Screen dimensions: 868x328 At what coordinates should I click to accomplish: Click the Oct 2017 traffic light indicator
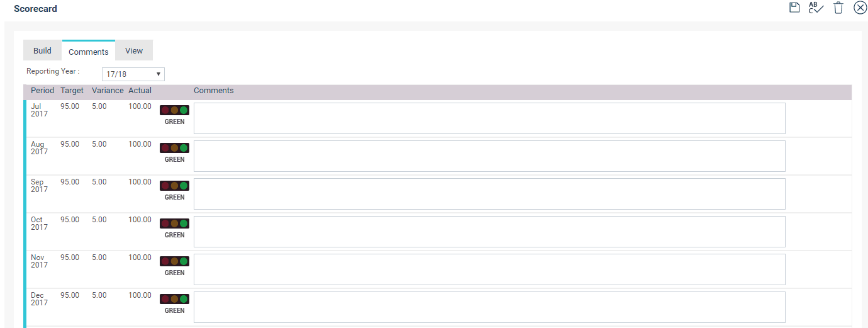point(174,223)
